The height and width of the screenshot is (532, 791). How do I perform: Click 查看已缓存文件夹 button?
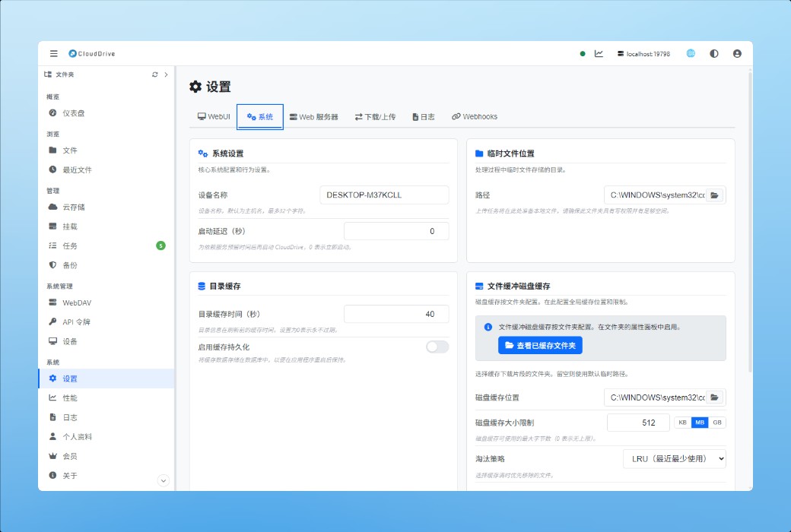pos(540,346)
